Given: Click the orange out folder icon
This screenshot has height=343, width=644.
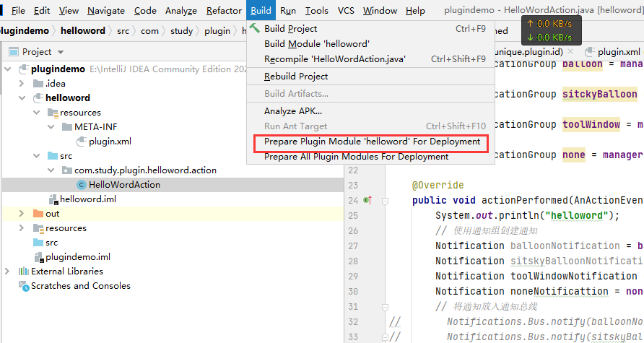Looking at the screenshot, I should (x=38, y=214).
